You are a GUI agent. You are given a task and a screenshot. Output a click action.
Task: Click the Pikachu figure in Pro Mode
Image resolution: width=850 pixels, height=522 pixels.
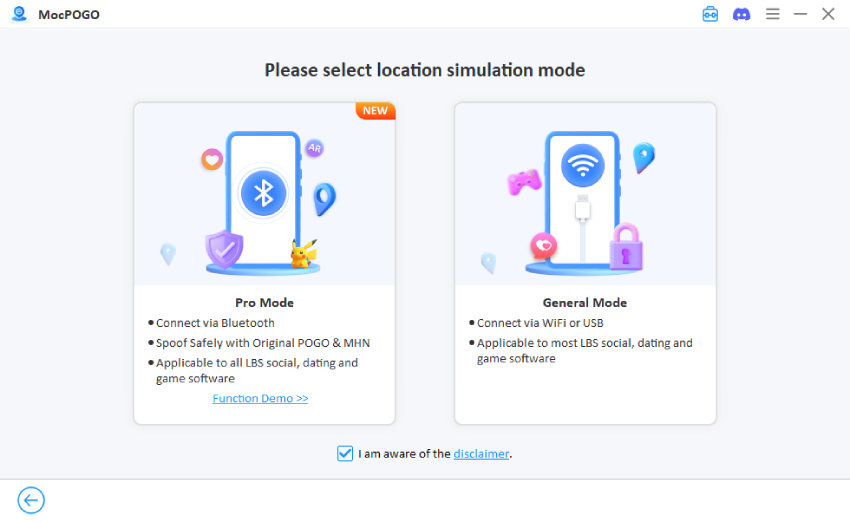302,254
